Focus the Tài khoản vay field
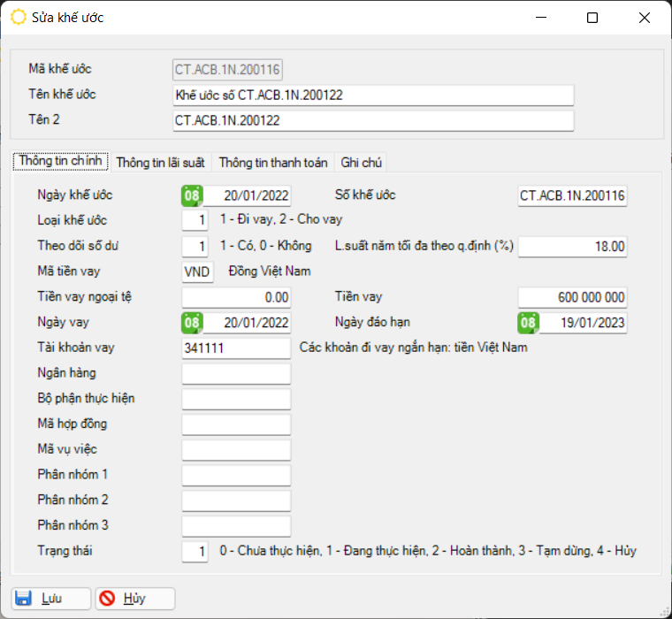This screenshot has width=672, height=619. (x=236, y=348)
